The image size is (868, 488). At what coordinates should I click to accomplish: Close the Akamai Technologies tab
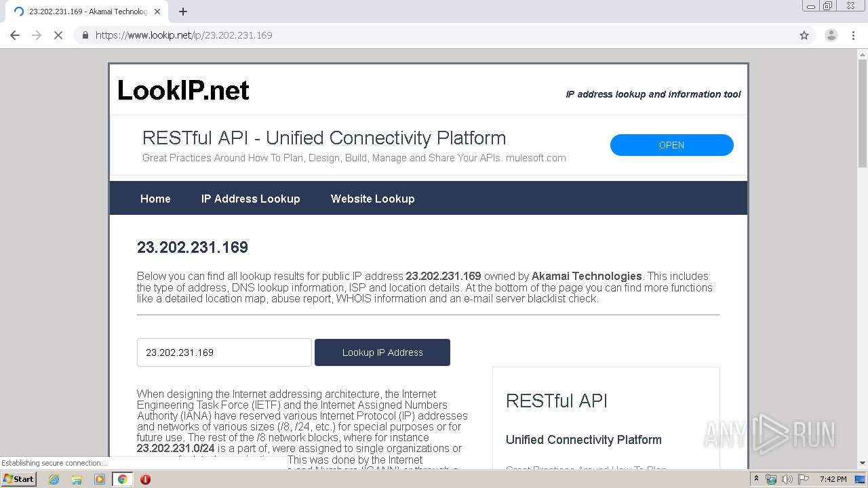[x=157, y=12]
